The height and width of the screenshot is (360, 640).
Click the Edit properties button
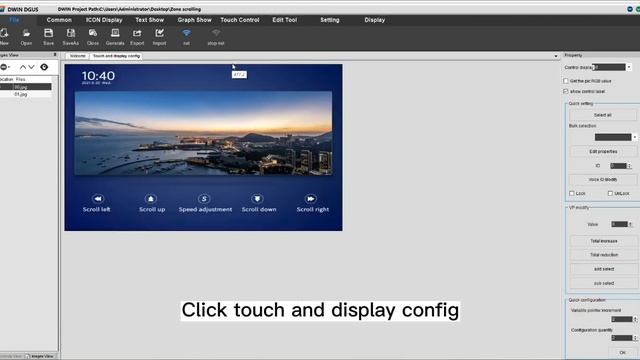point(603,151)
